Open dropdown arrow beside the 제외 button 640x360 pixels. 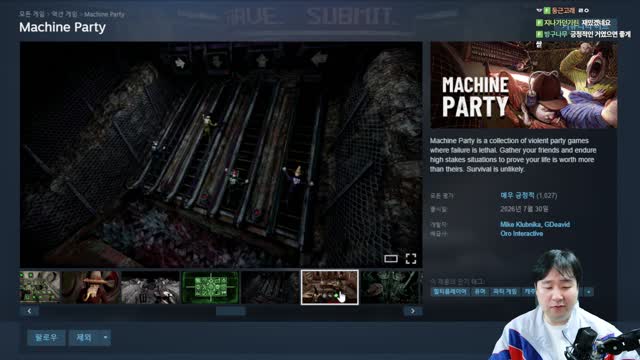[x=105, y=338]
